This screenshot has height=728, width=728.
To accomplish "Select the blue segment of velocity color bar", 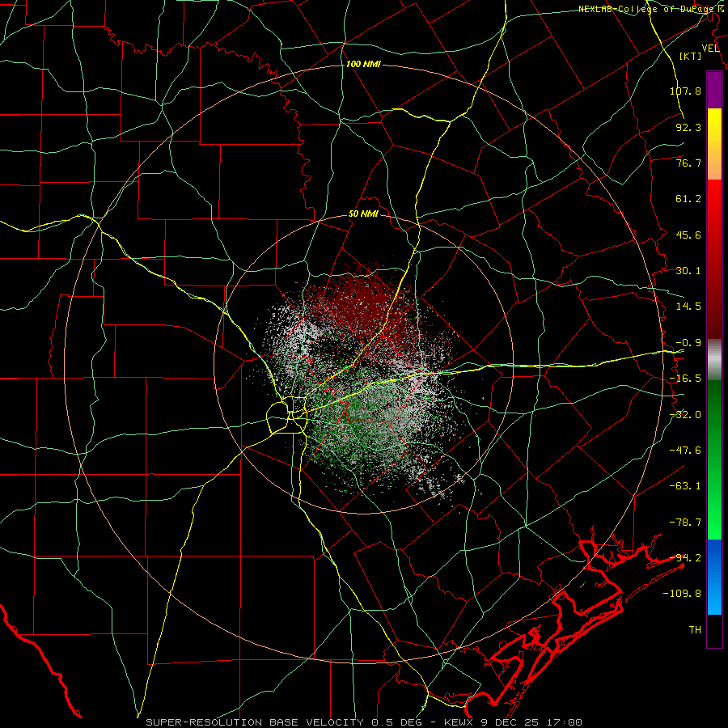I will coord(714,577).
